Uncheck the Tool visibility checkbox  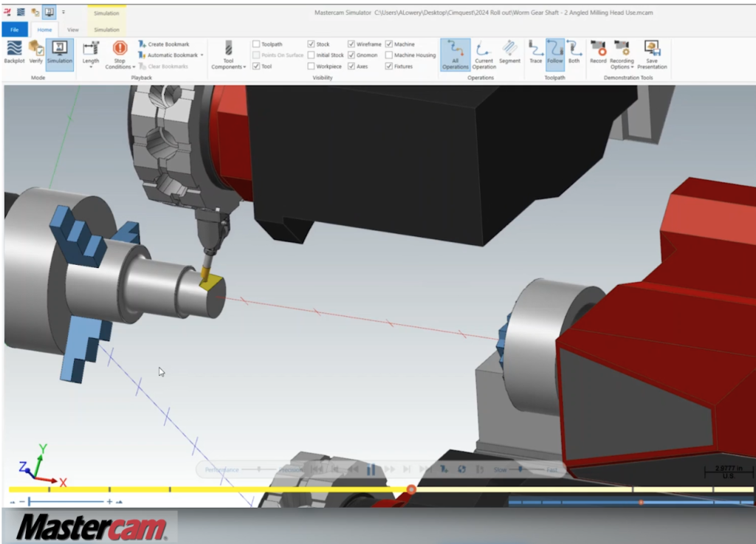[x=256, y=66]
